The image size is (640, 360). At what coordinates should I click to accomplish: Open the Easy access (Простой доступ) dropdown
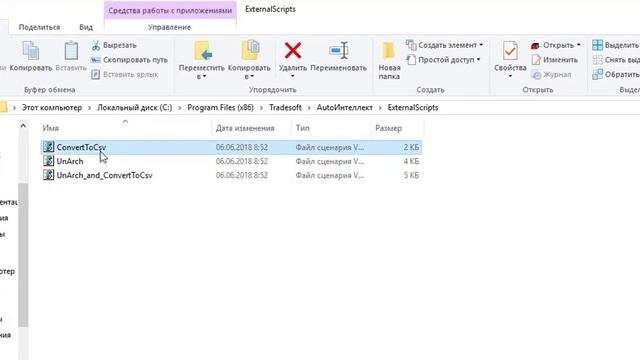[x=443, y=60]
